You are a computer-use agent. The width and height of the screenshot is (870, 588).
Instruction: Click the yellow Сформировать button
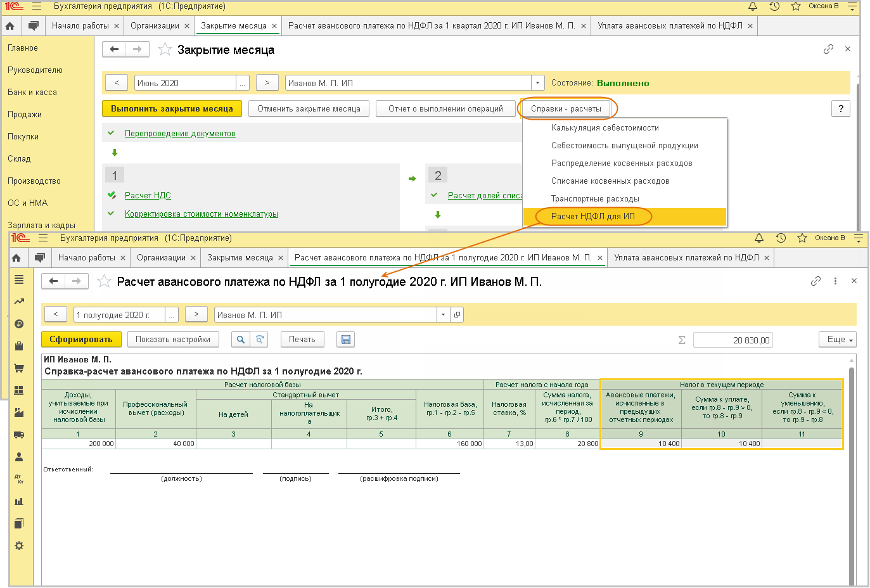[x=81, y=340]
